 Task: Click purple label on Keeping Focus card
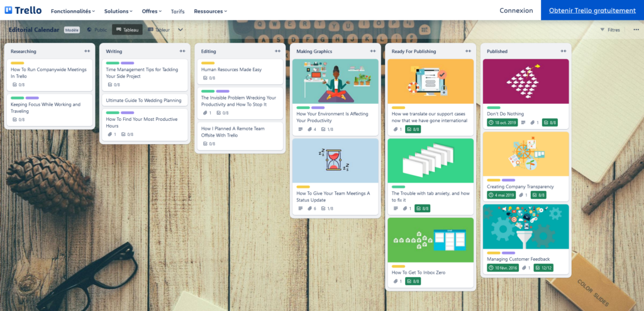coord(32,98)
